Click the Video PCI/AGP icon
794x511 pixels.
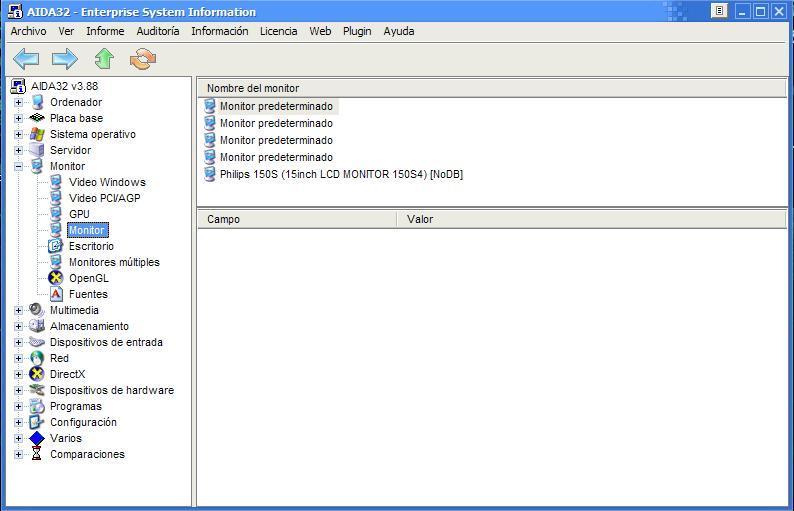tap(56, 198)
